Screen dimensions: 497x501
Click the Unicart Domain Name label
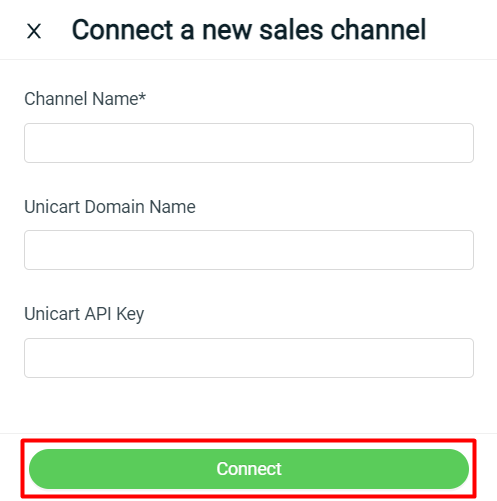pos(110,207)
